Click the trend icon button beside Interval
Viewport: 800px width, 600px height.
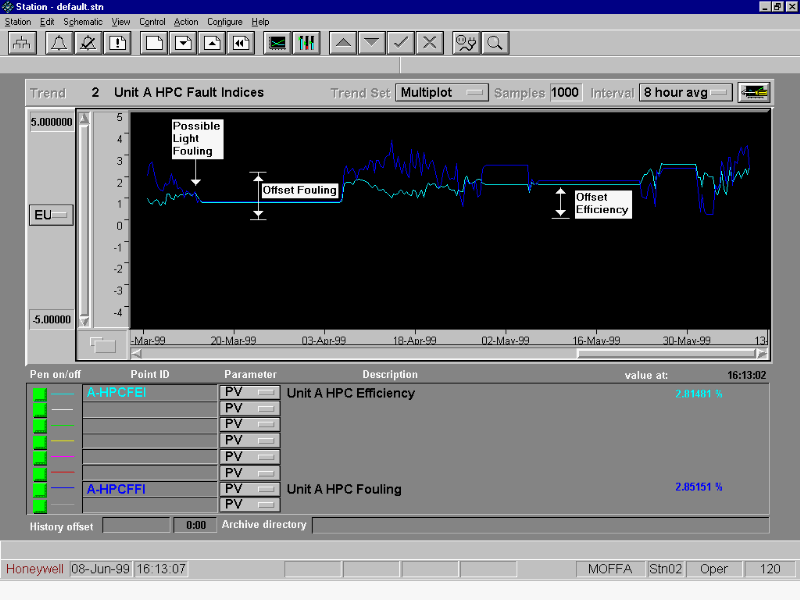click(754, 93)
